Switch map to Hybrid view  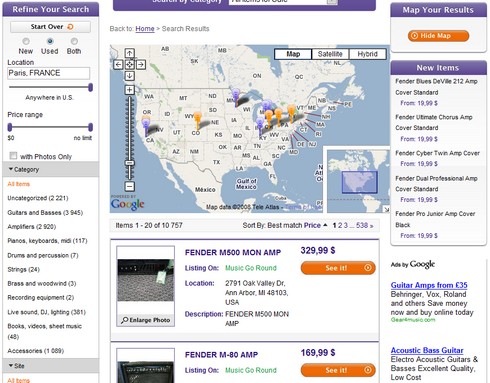[367, 54]
